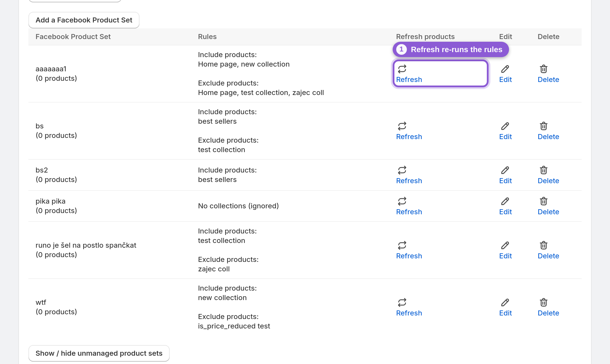Click the refresh icon for wtf set

(402, 302)
